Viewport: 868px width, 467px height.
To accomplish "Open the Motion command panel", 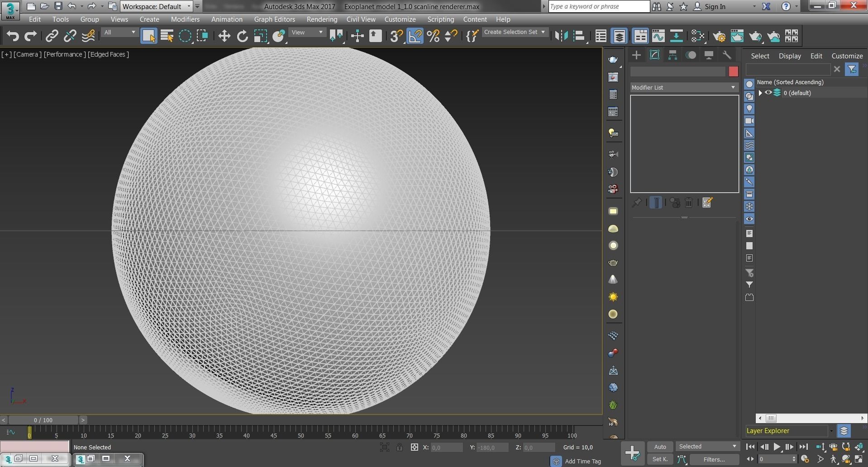I will (691, 55).
